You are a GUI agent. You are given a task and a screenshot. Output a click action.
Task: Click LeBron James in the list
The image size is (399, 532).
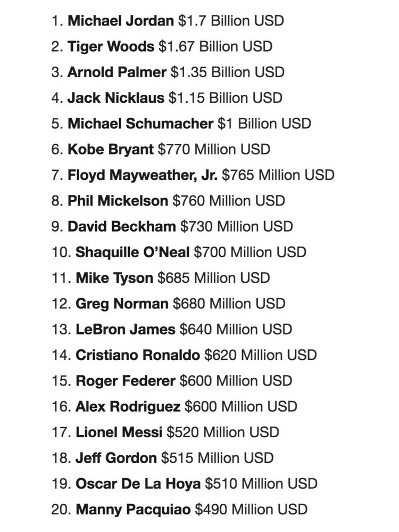click(x=126, y=330)
